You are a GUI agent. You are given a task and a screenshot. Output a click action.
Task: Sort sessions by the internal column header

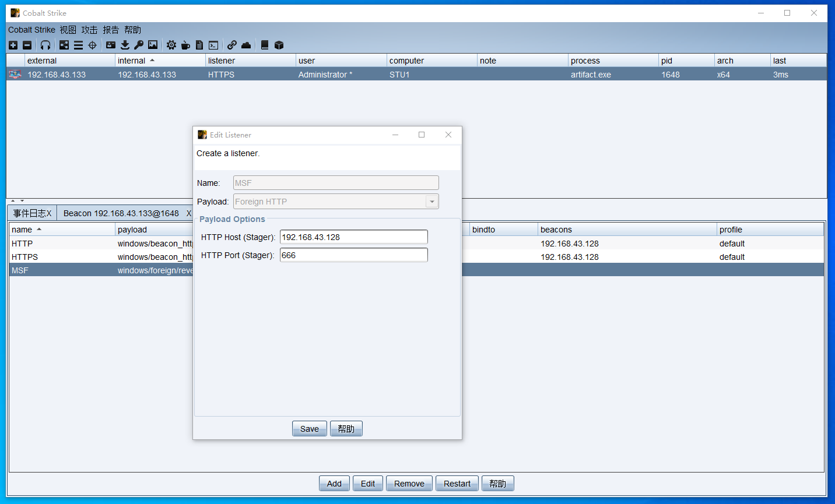point(160,61)
